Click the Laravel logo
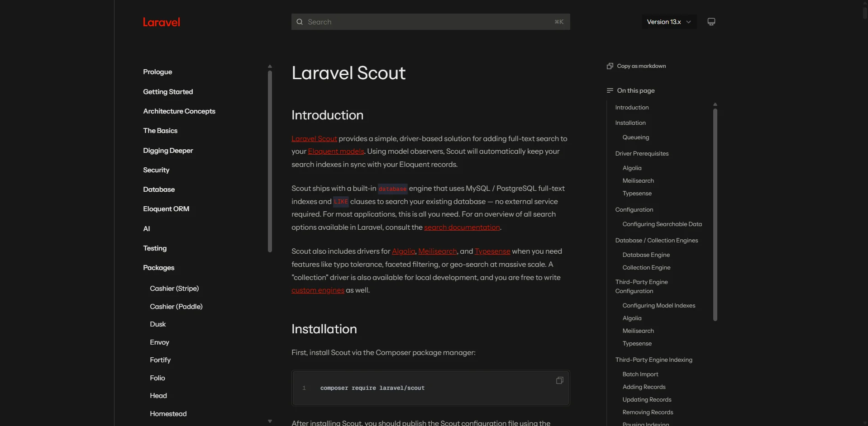This screenshot has height=426, width=868. tap(161, 22)
